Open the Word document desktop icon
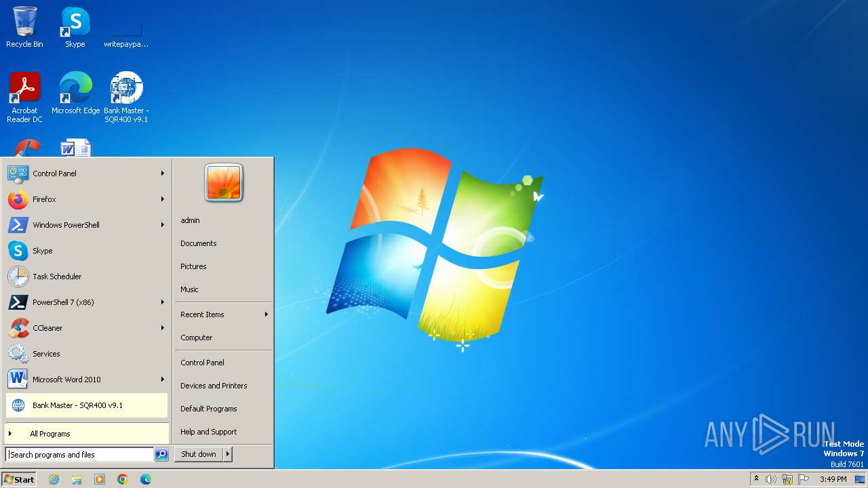This screenshot has height=488, width=868. tap(75, 148)
